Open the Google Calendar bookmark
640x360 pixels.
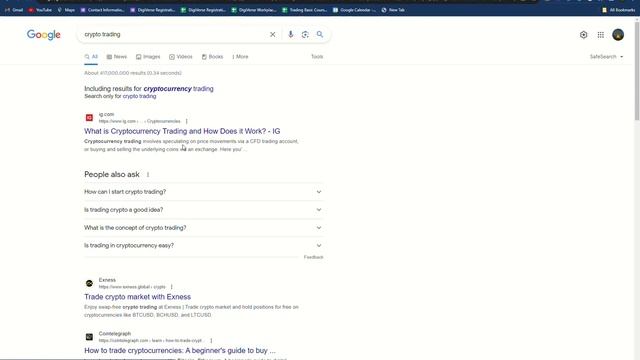point(354,10)
